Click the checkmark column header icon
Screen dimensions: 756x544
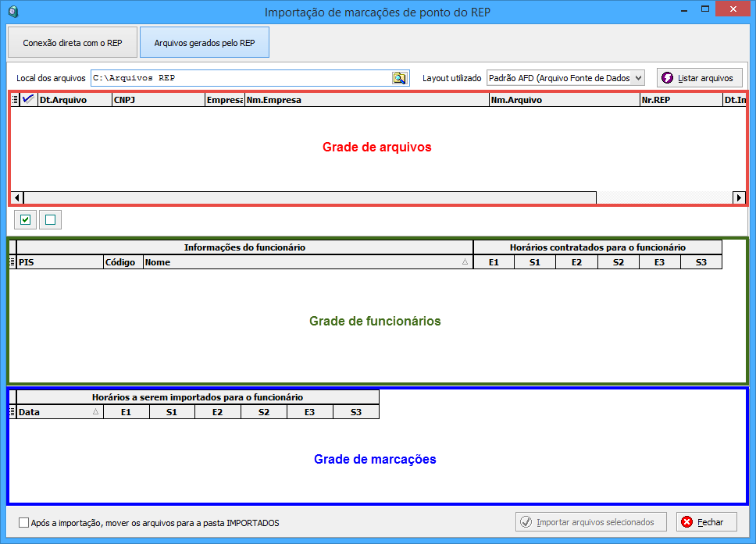click(28, 100)
